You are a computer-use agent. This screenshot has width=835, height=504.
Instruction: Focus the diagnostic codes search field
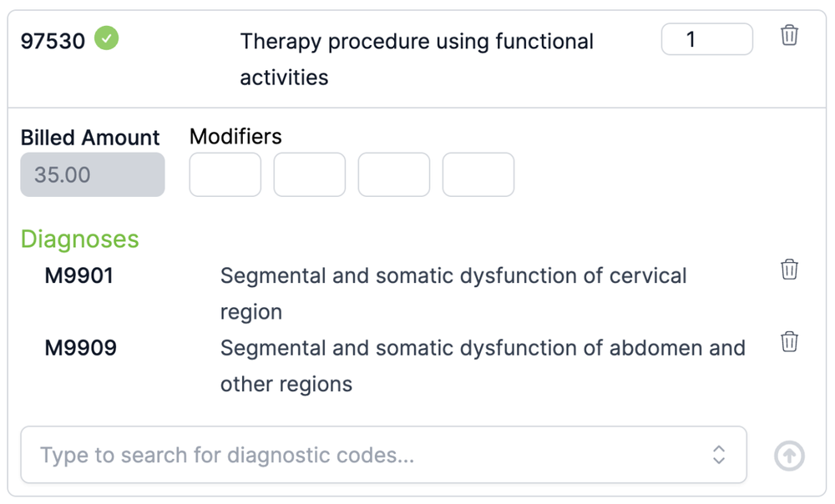383,455
